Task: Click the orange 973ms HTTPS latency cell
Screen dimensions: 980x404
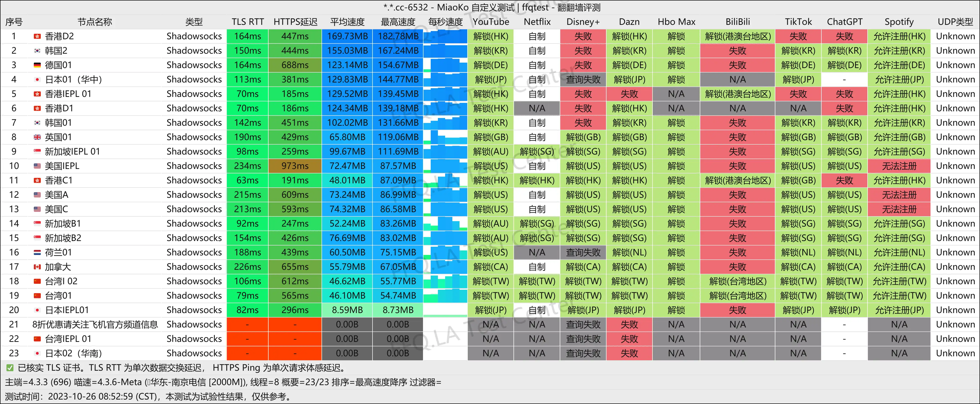Action: pos(295,166)
